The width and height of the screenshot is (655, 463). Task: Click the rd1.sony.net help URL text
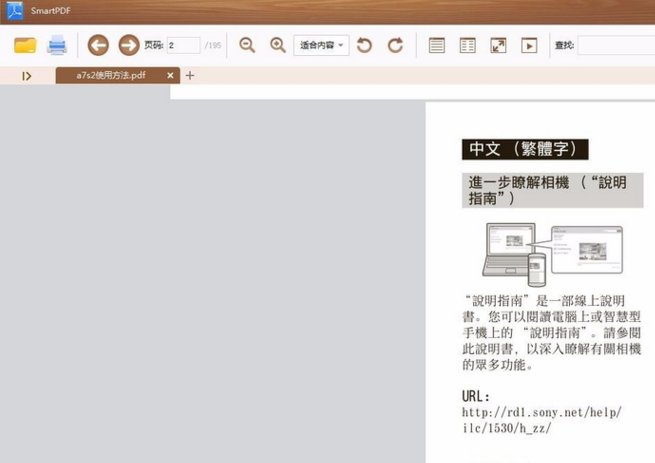542,420
